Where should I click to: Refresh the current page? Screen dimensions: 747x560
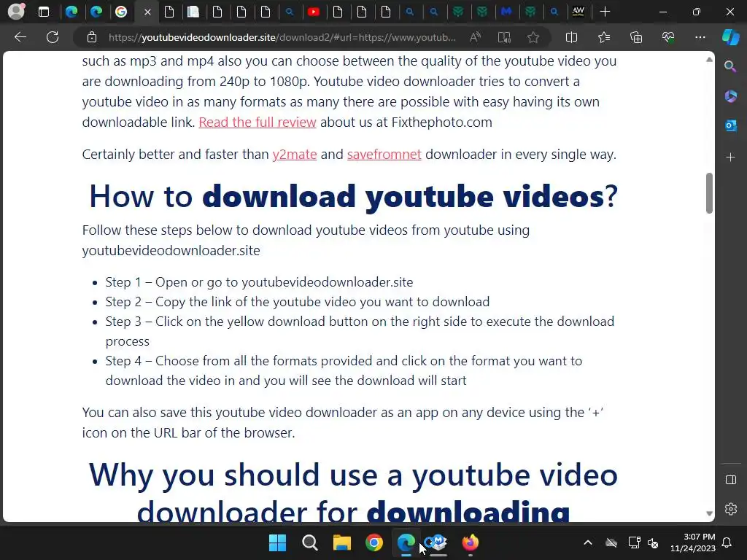point(53,37)
